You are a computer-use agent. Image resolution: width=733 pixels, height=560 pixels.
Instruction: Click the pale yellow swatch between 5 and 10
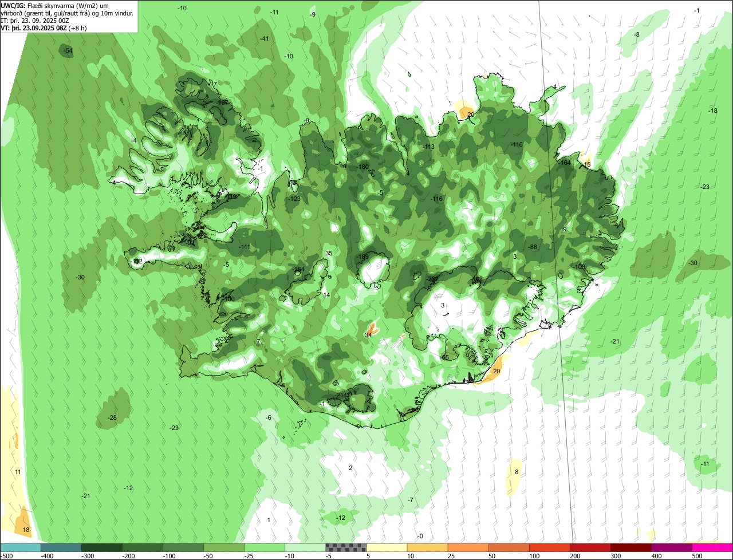coord(387,547)
